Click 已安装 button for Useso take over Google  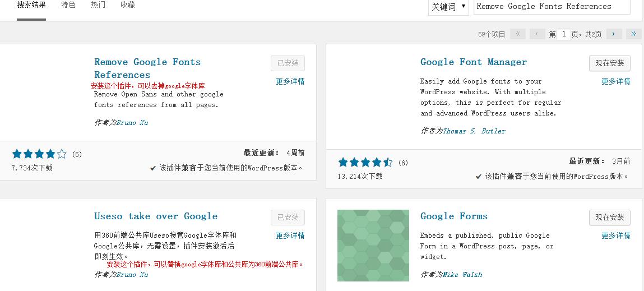tap(288, 218)
